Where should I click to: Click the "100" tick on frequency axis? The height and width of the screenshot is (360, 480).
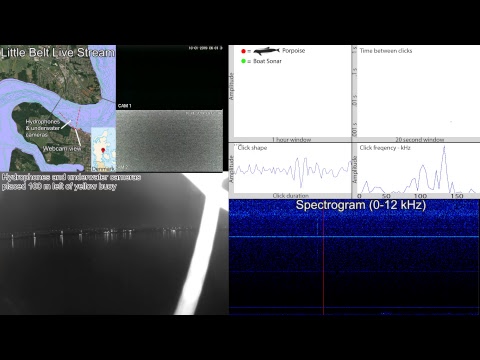click(x=420, y=196)
